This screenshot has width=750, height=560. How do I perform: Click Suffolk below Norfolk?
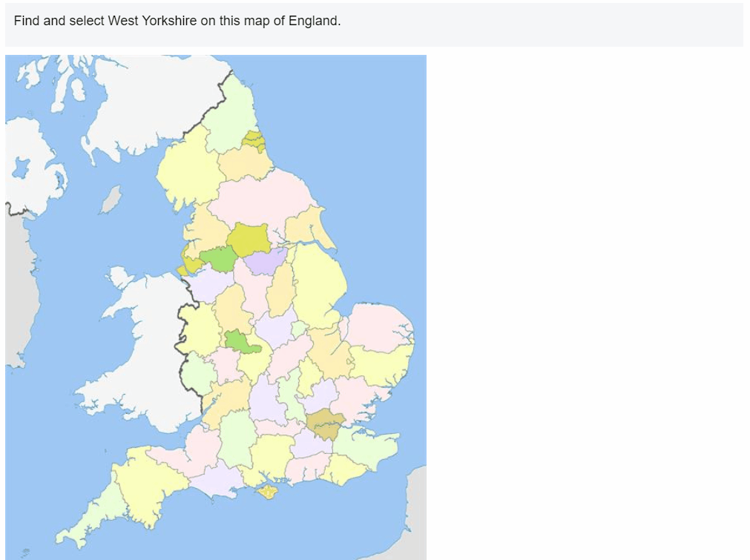[382, 363]
